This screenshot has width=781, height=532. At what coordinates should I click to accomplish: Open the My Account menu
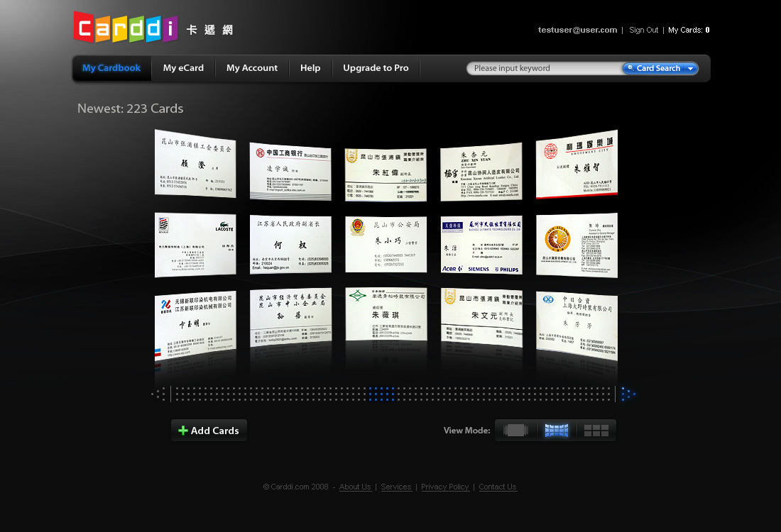click(252, 68)
